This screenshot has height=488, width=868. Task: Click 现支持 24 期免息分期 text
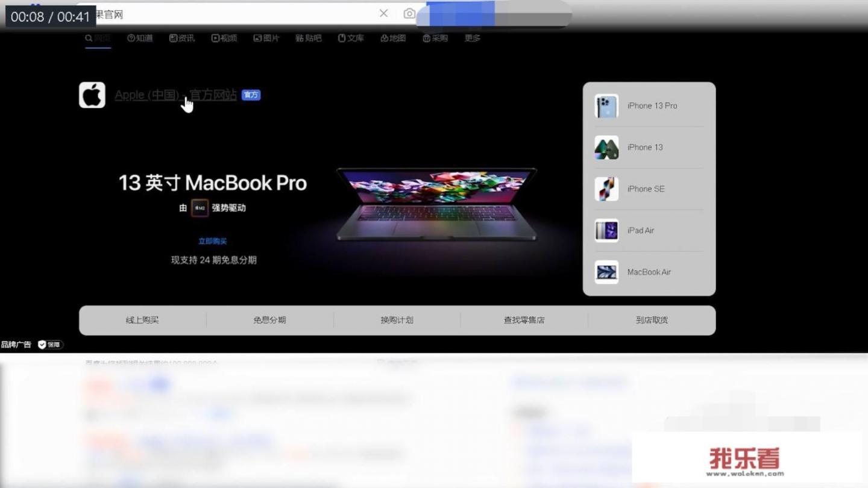pos(214,260)
